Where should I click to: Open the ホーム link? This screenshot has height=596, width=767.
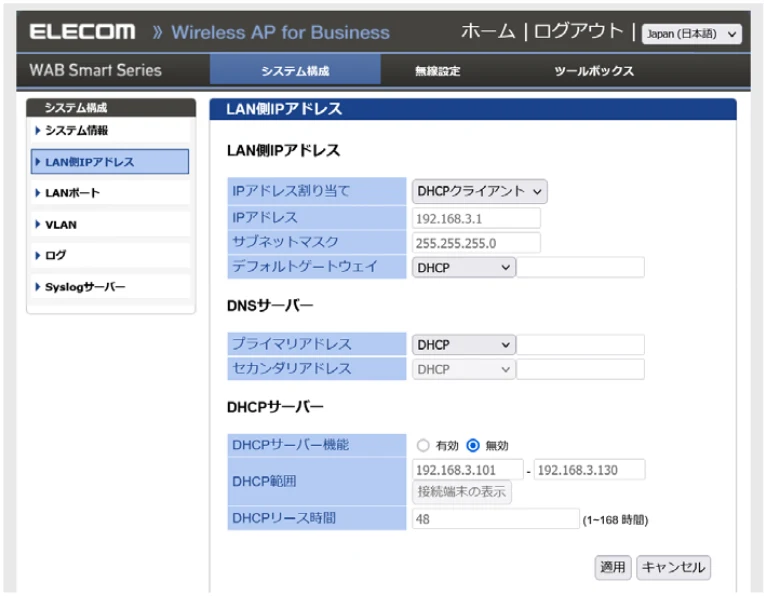point(488,32)
